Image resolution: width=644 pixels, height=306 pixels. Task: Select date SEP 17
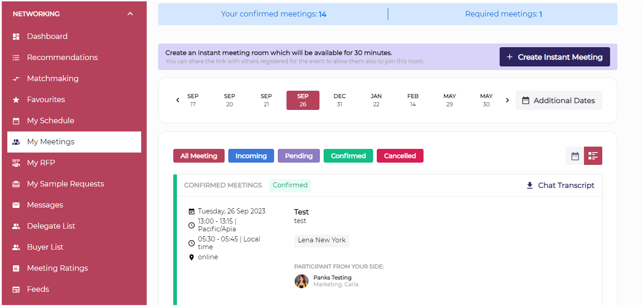point(193,100)
